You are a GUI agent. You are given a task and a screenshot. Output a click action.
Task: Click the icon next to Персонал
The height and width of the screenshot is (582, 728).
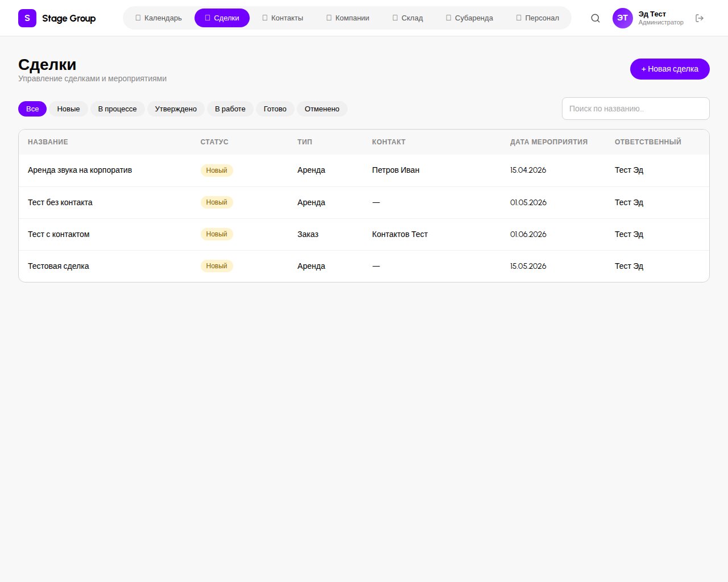pos(518,18)
